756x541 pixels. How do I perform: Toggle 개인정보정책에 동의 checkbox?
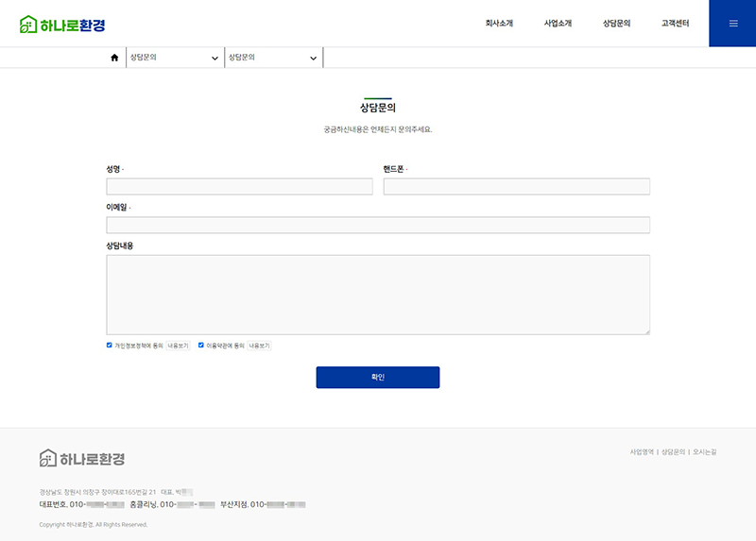pyautogui.click(x=109, y=345)
